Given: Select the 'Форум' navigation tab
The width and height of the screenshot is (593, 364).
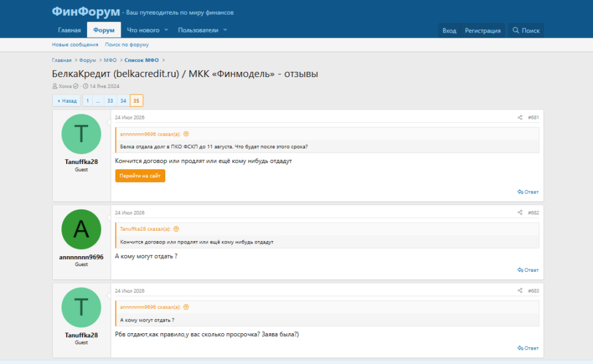Looking at the screenshot, I should point(104,30).
